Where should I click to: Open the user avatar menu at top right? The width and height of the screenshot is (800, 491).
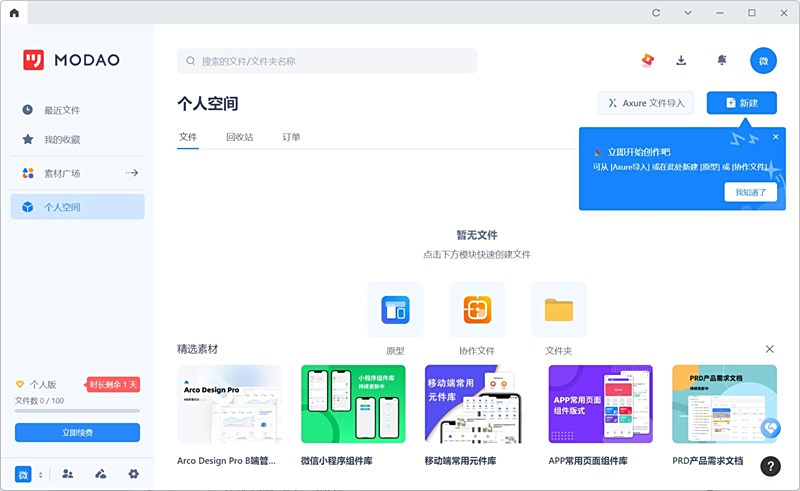pyautogui.click(x=763, y=60)
